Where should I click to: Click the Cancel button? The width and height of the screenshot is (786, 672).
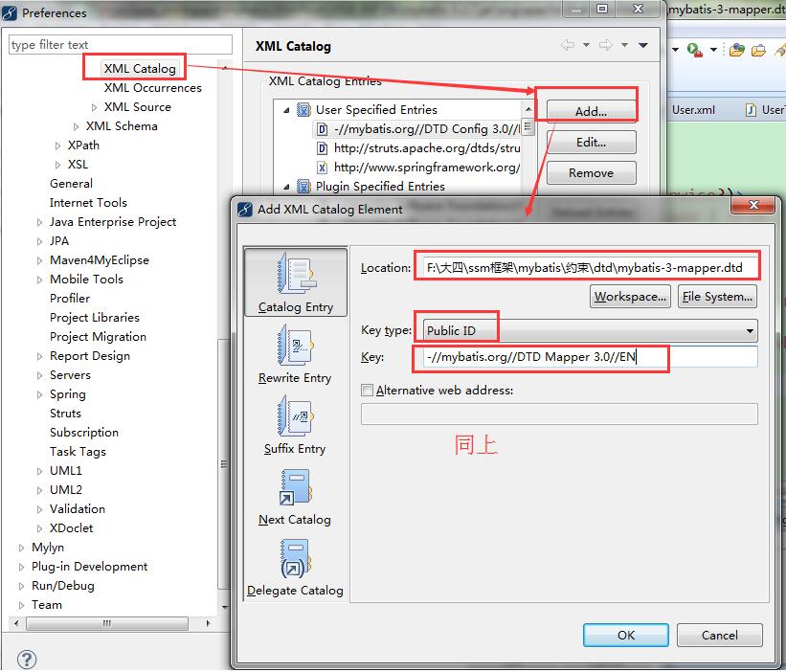click(719, 635)
